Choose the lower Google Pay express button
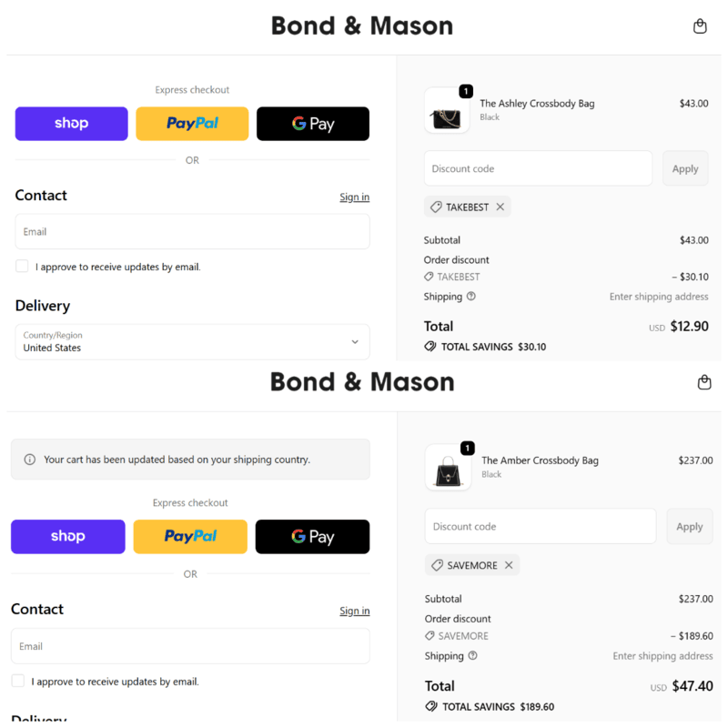Image resolution: width=728 pixels, height=728 pixels. (x=312, y=537)
